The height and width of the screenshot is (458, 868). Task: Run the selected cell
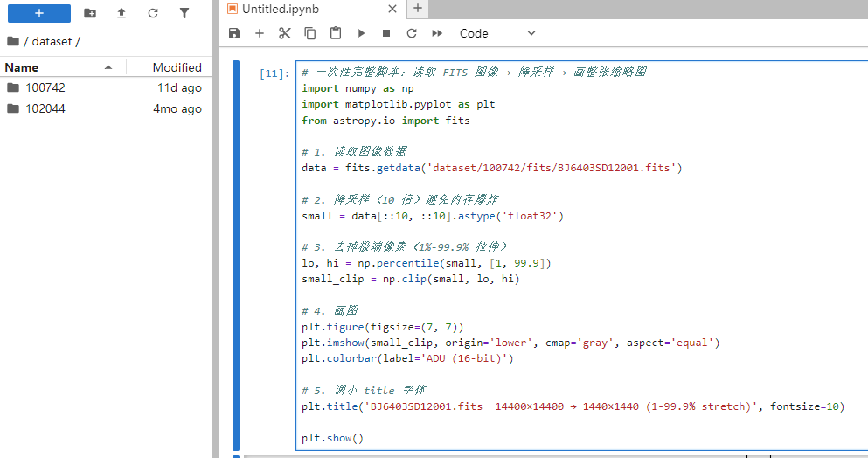click(361, 33)
